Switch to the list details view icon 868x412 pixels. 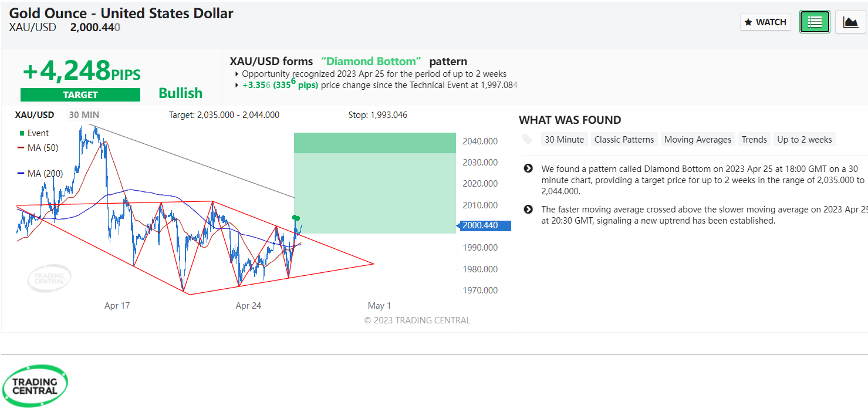815,22
